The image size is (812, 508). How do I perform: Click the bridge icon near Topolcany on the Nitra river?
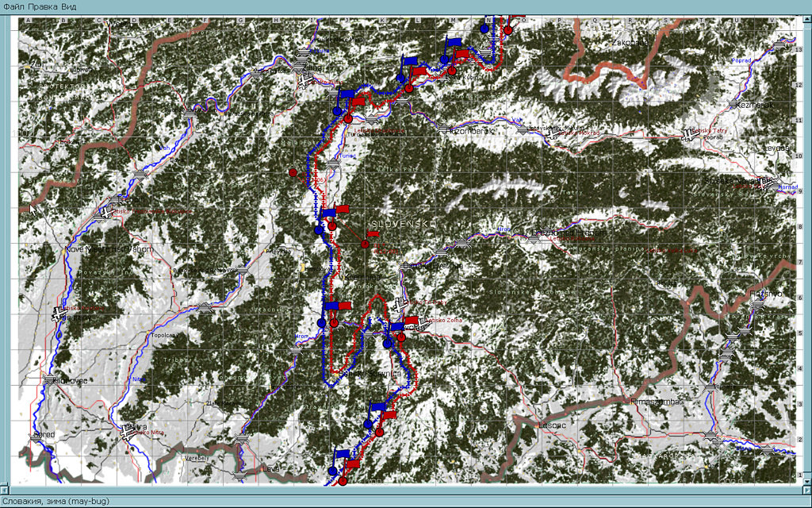[205, 307]
